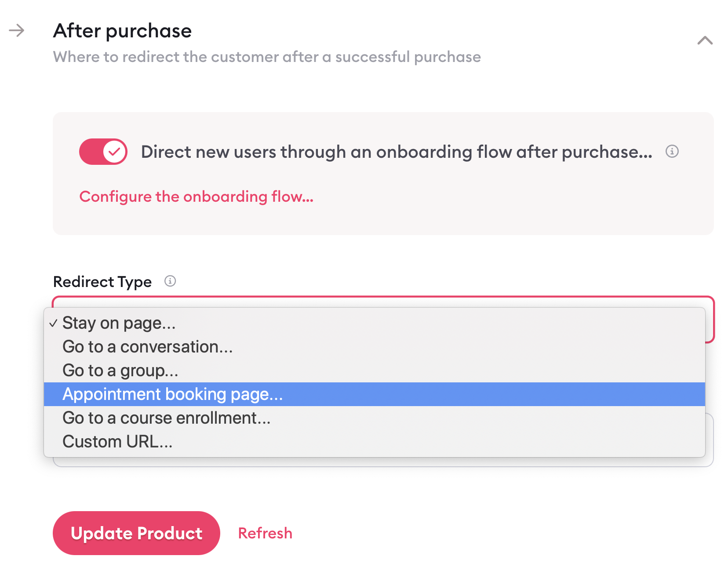Click the input field behind the dropdown list
The width and height of the screenshot is (728, 574).
tap(709, 440)
